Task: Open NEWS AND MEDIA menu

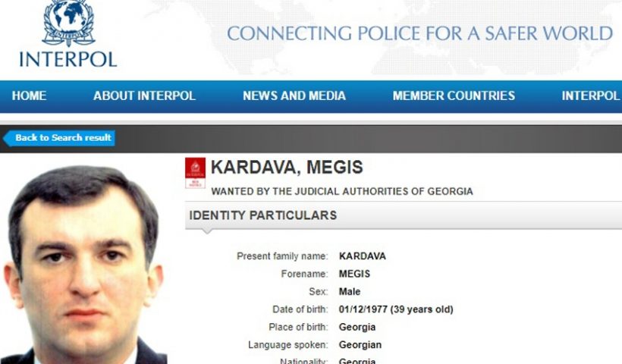Action: 294,96
